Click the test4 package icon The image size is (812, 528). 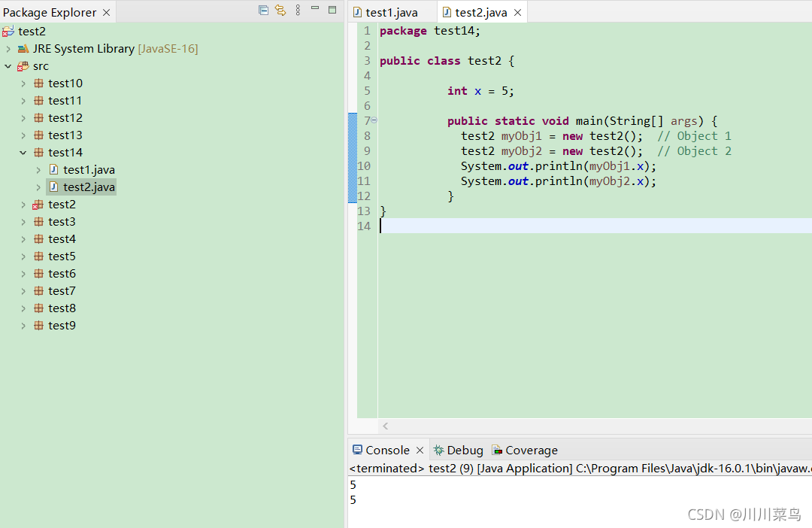(38, 239)
